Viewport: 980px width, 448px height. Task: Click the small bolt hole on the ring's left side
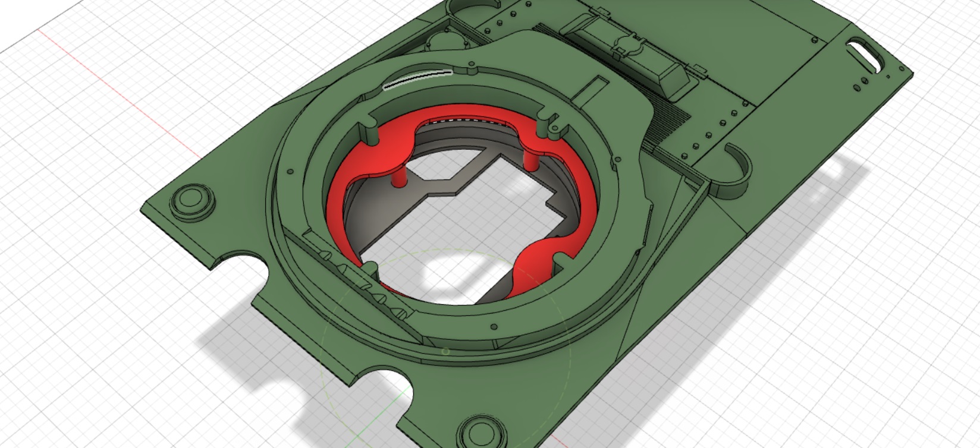pos(290,172)
